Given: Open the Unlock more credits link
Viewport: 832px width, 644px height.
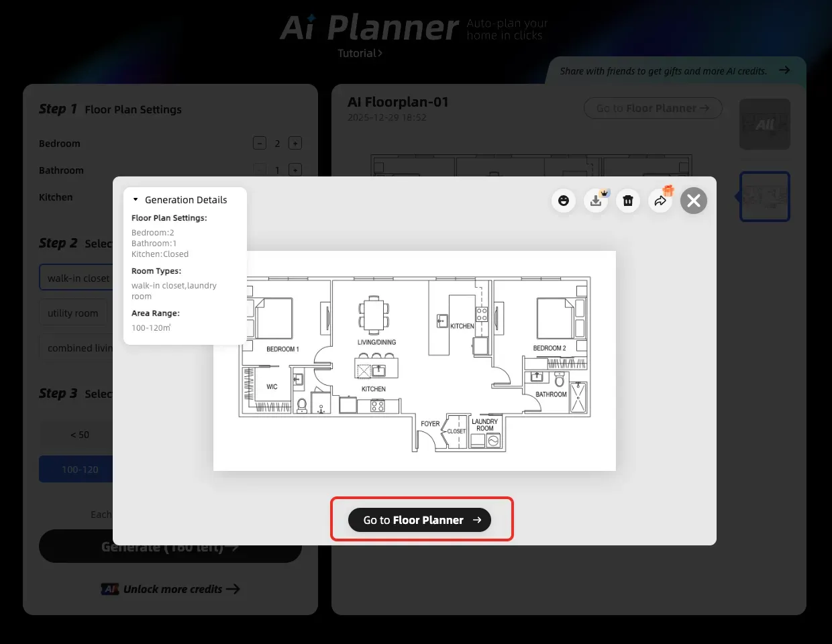Looking at the screenshot, I should (x=172, y=589).
